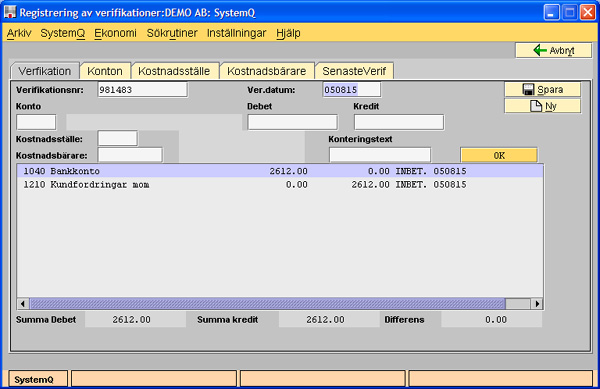Maximize the SystemQ window
Screen dimensions: 600x389
point(569,12)
